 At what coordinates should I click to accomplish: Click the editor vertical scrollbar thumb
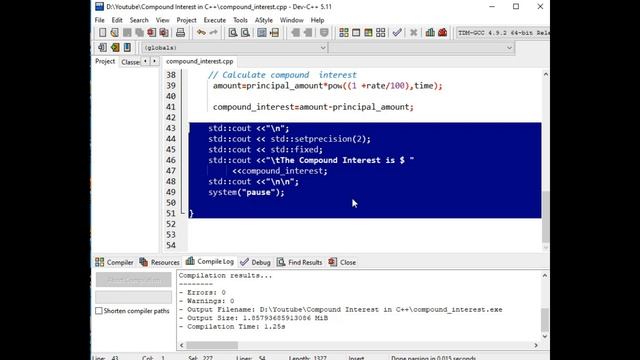click(x=546, y=216)
